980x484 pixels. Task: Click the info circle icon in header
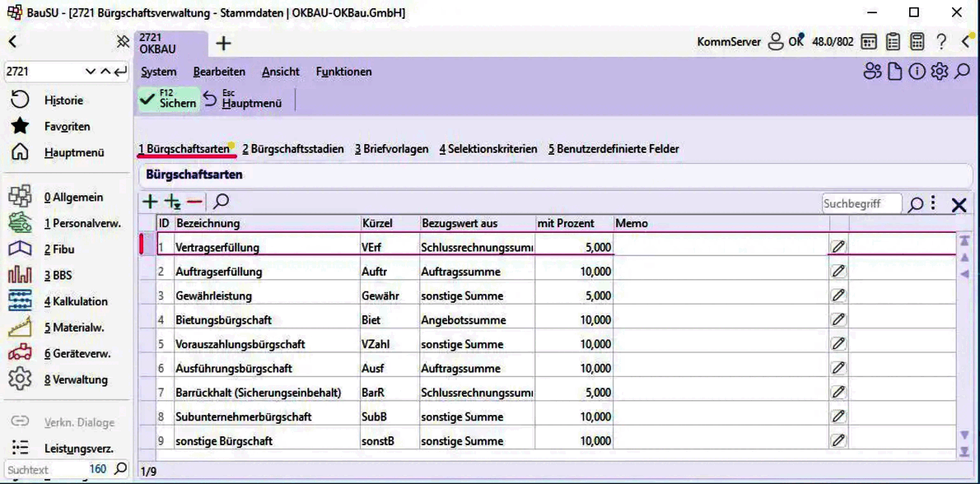pyautogui.click(x=917, y=72)
